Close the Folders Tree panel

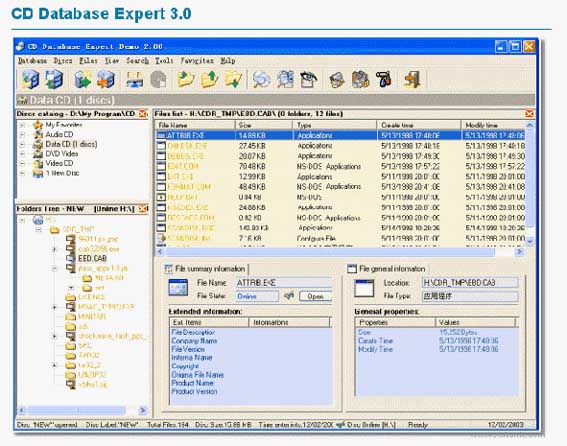click(x=143, y=209)
